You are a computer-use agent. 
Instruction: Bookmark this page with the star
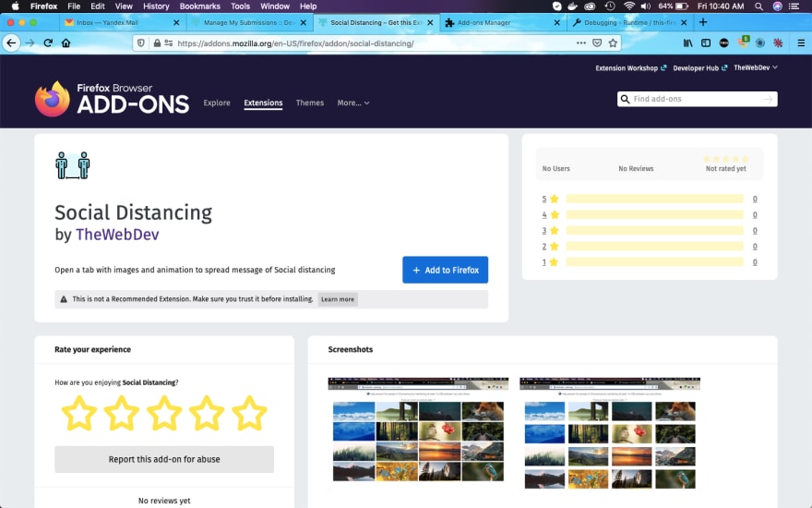613,43
